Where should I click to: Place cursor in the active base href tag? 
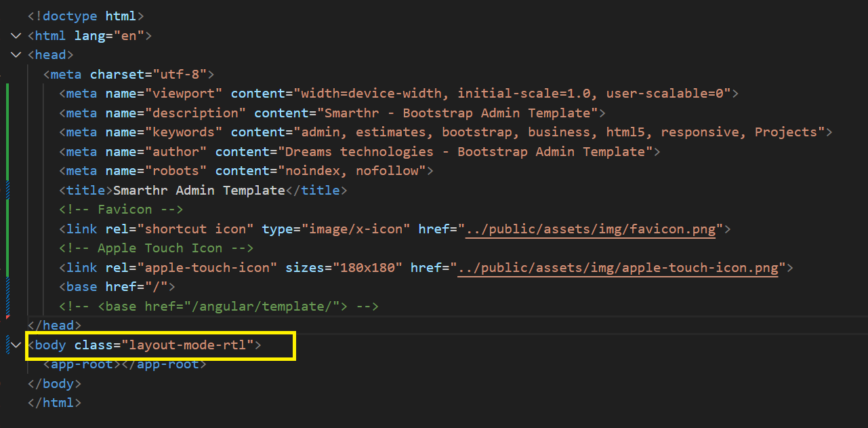click(117, 287)
